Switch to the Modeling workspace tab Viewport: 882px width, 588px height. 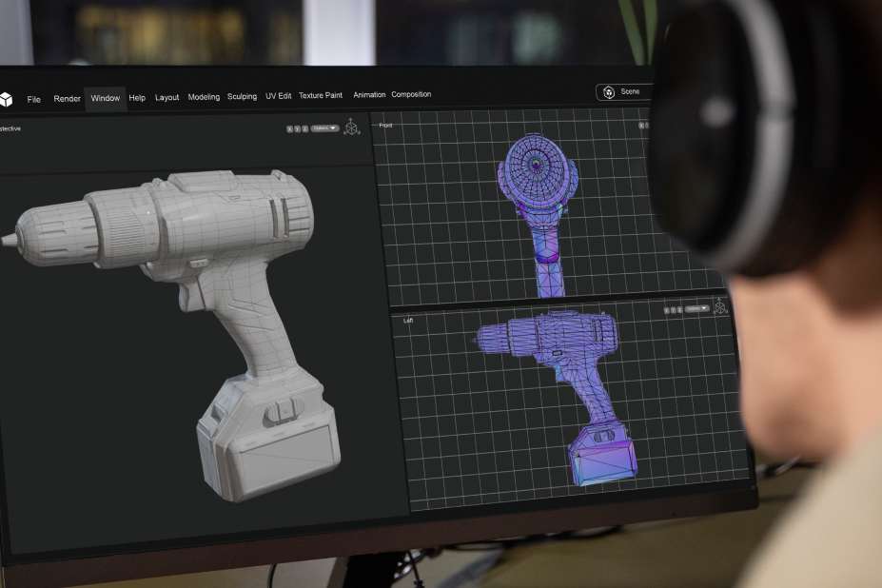click(x=204, y=97)
